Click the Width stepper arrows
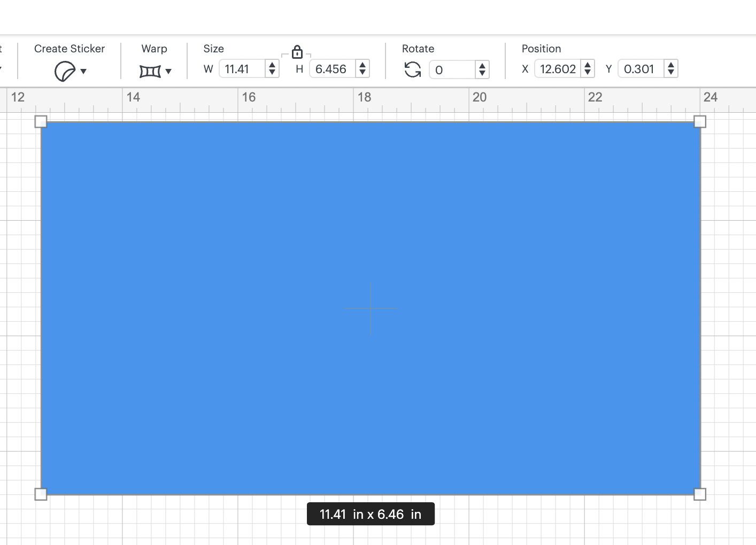756x545 pixels. coord(272,69)
